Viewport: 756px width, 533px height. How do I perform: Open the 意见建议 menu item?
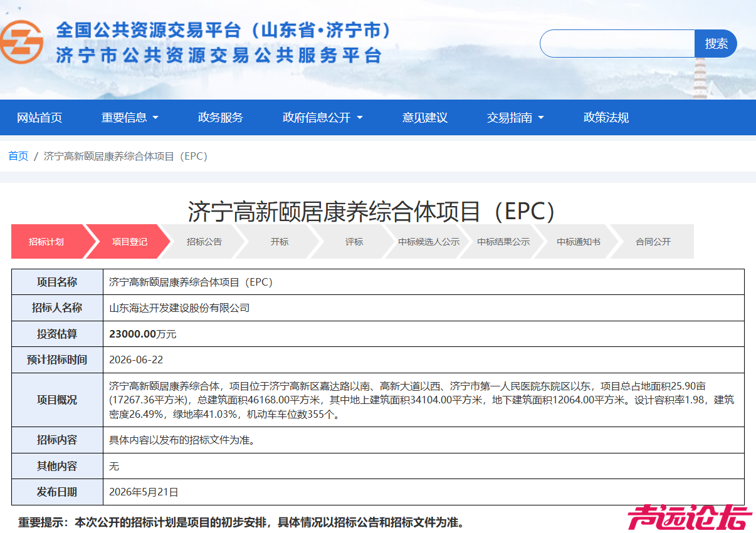pos(425,117)
